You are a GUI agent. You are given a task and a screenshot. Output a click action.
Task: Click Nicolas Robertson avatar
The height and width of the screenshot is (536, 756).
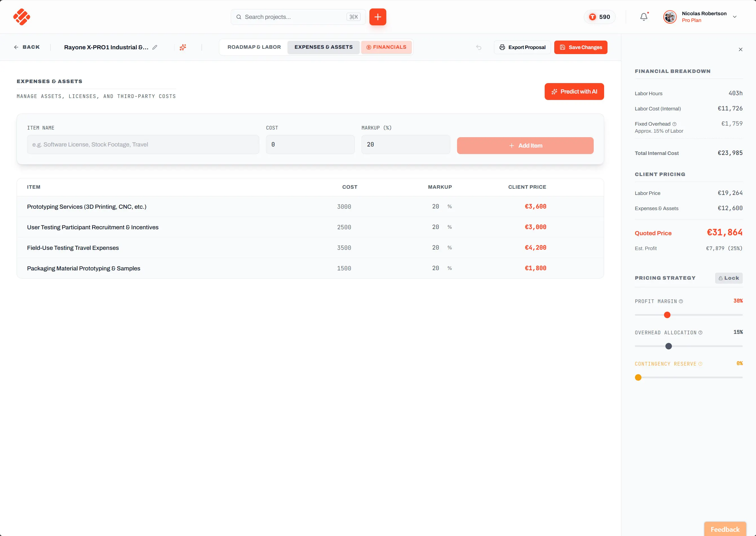coord(670,17)
